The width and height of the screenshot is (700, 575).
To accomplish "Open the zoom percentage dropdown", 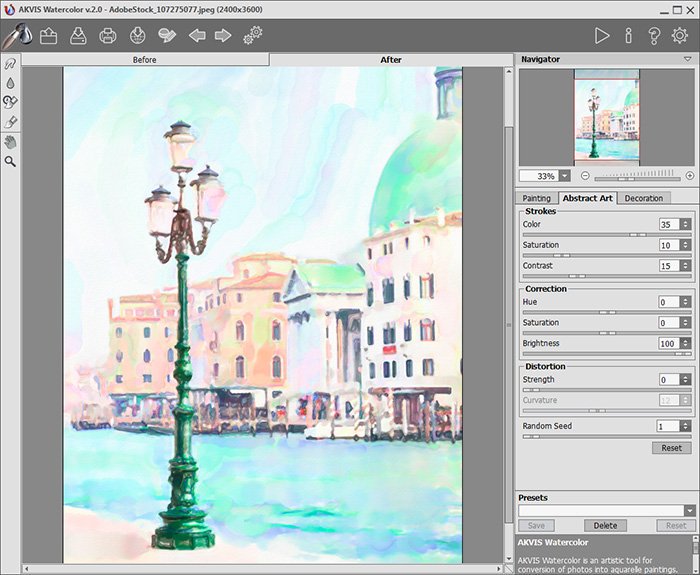I will pos(567,175).
